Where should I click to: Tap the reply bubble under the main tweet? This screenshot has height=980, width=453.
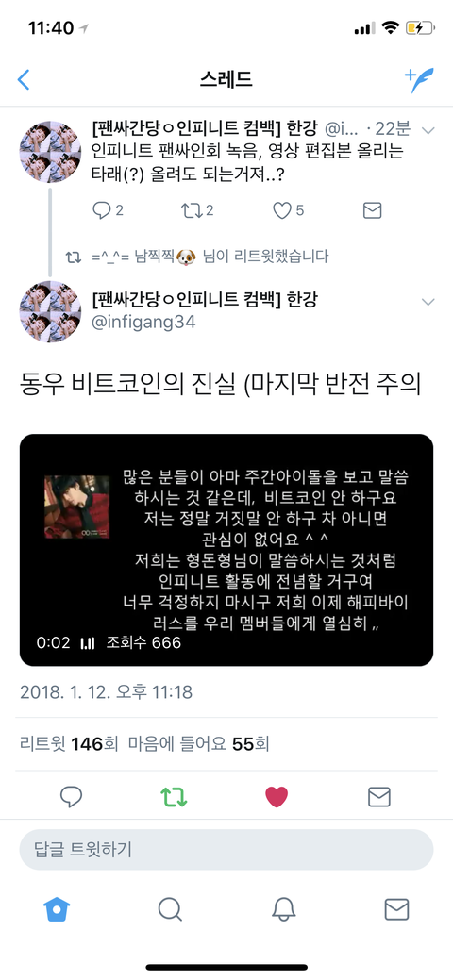pyautogui.click(x=72, y=796)
